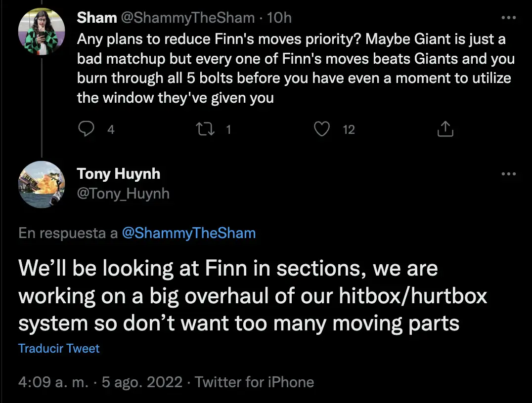
Task: Click the reply count 4
Action: 111,129
